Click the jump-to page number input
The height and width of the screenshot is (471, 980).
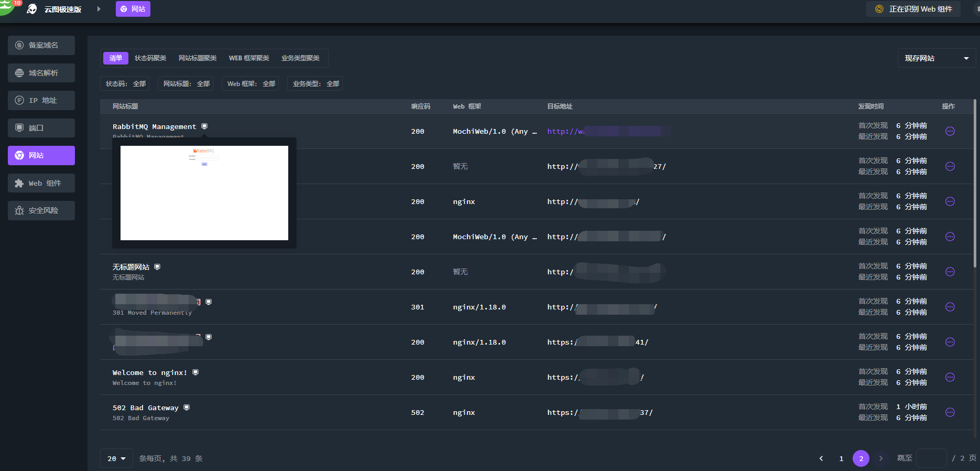[x=931, y=458]
